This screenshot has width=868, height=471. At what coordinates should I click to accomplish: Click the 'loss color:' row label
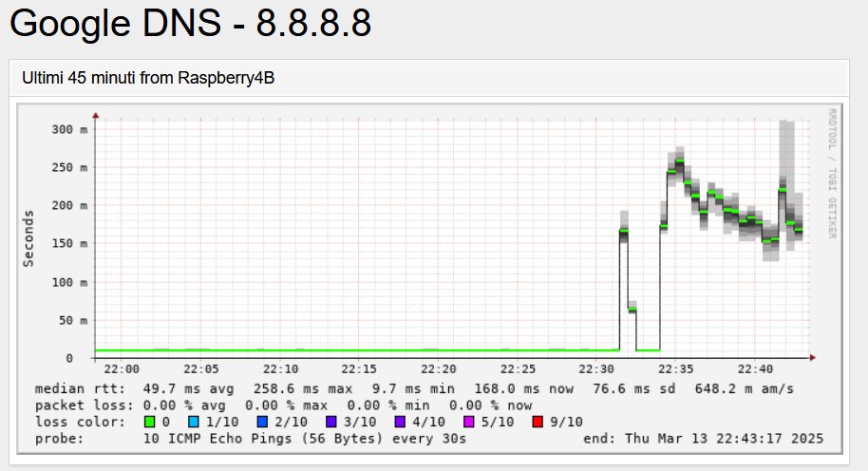pos(81,422)
